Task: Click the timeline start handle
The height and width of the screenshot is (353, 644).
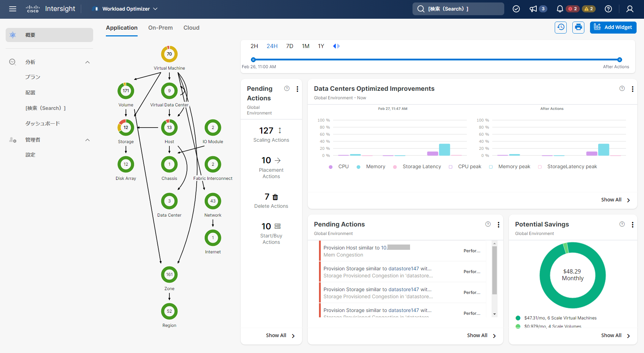Action: coord(253,60)
